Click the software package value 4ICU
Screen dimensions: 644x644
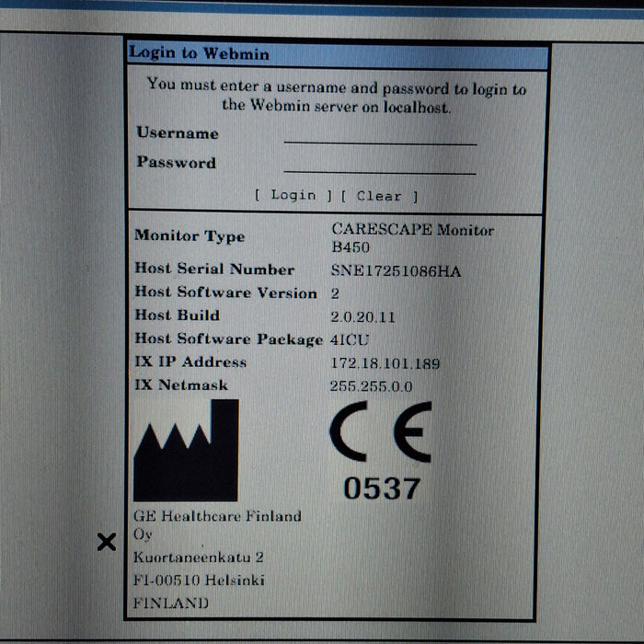tap(350, 339)
